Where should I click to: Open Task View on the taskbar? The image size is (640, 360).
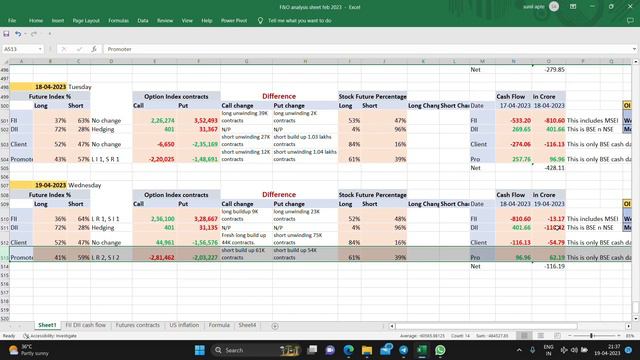(x=312, y=350)
